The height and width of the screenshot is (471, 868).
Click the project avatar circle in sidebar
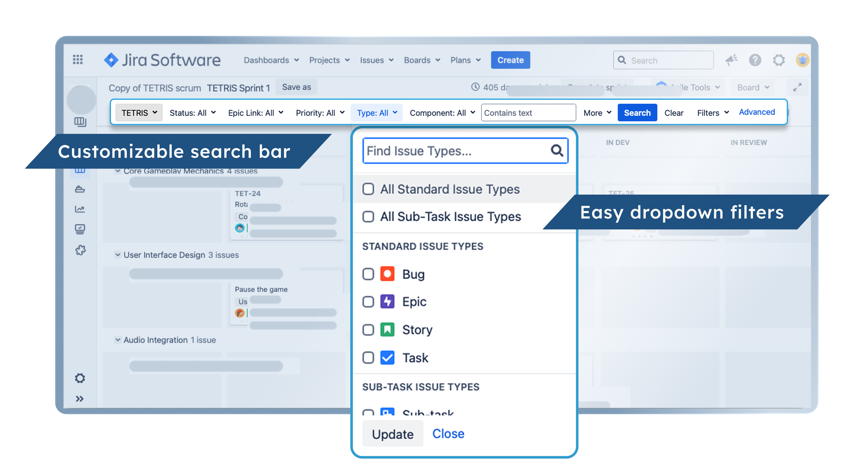[x=81, y=100]
